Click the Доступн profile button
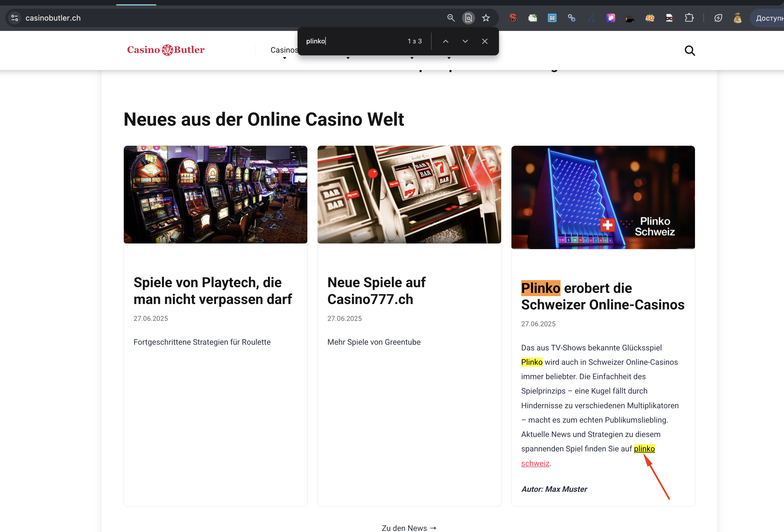The image size is (784, 532). (x=767, y=18)
